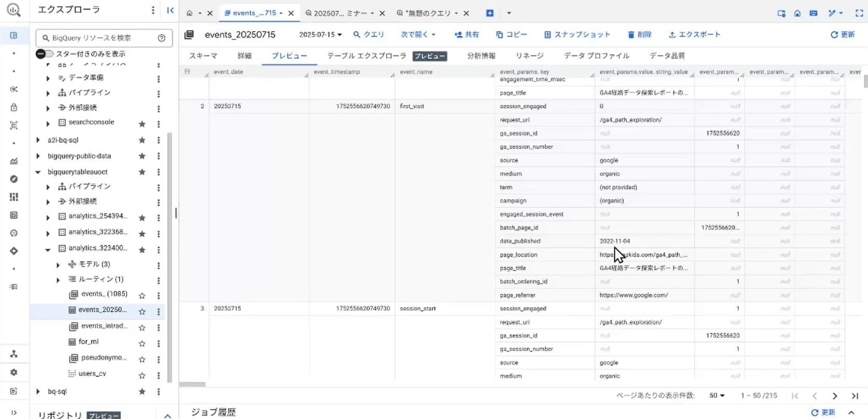
Task: Click the delete (削除) trash icon
Action: tap(631, 35)
